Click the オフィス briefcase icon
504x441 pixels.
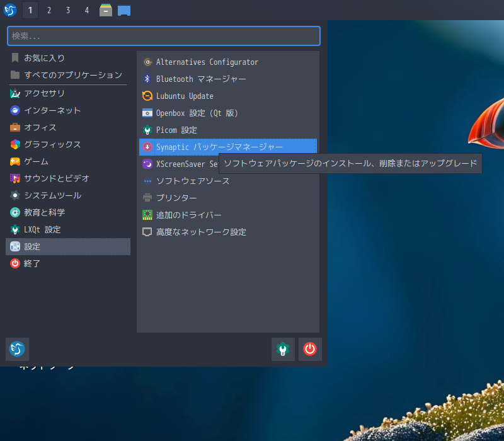14,127
